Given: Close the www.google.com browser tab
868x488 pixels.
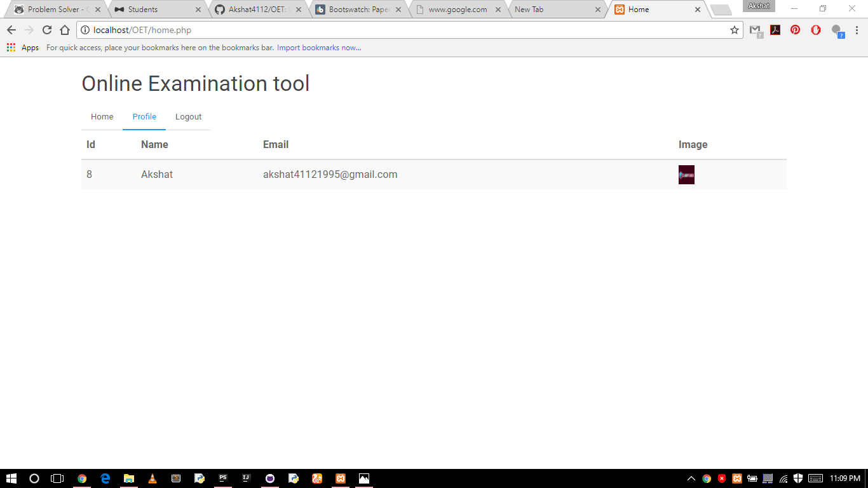Looking at the screenshot, I should 498,10.
